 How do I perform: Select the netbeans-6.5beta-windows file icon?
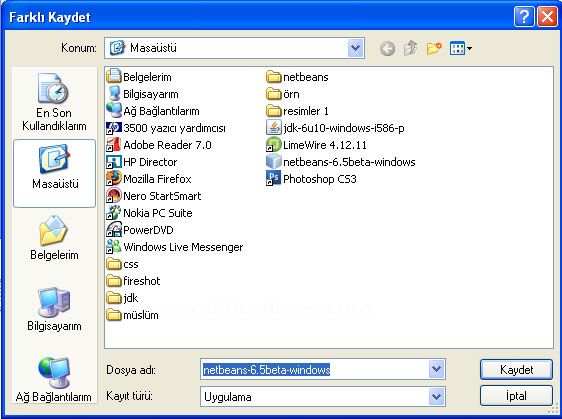tap(274, 162)
